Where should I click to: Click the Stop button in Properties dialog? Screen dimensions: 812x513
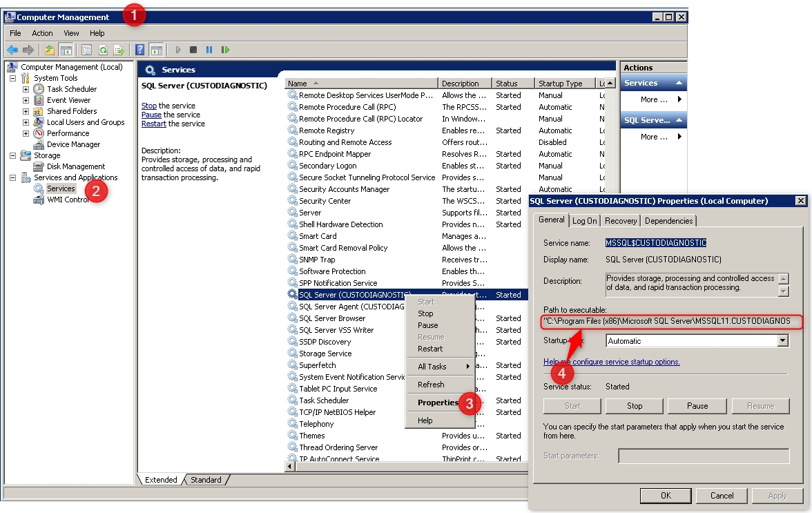pyautogui.click(x=635, y=406)
